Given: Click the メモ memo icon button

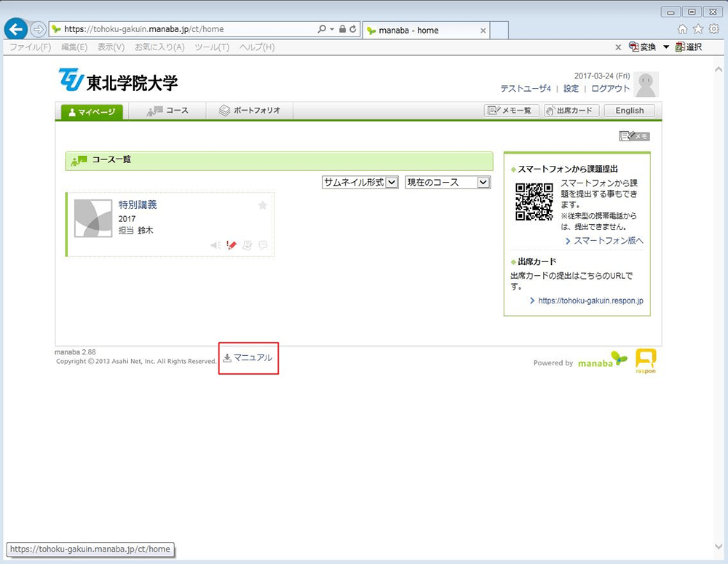Looking at the screenshot, I should 633,136.
